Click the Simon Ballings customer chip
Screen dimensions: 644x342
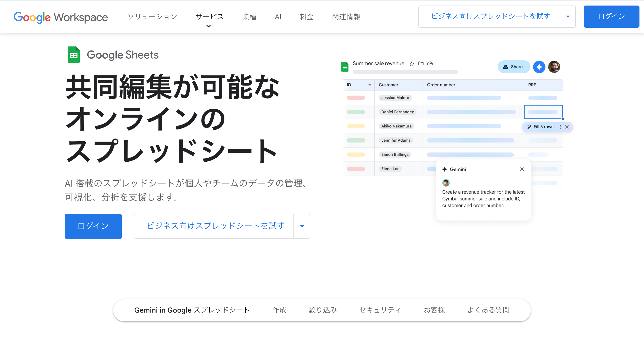coord(395,155)
